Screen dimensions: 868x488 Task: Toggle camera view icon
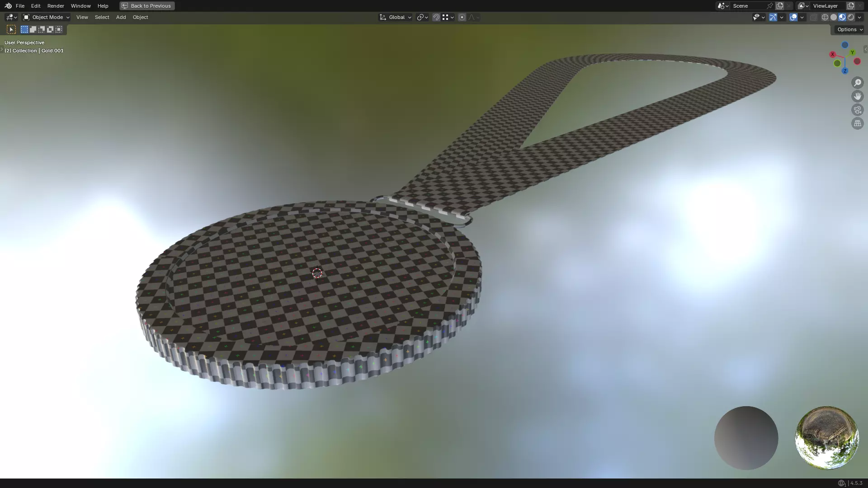857,110
